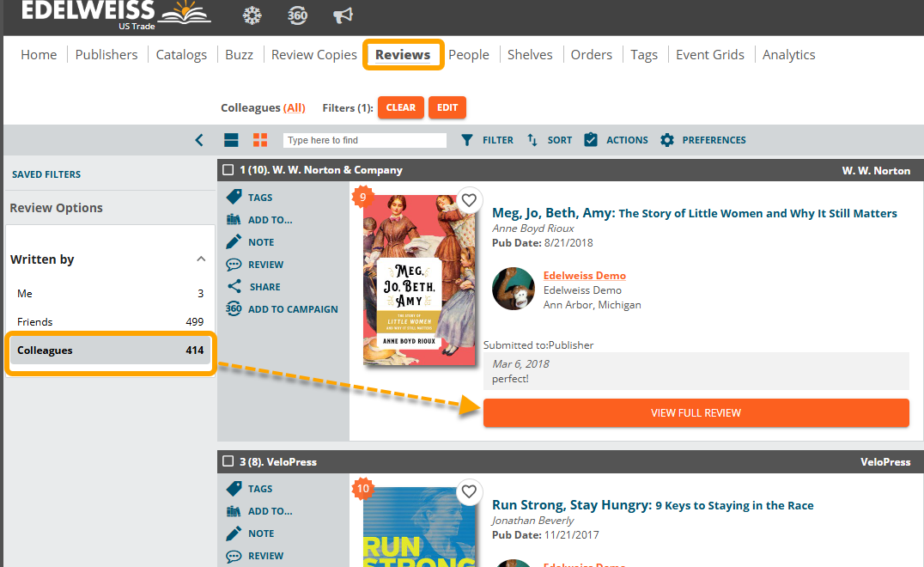Click the Type here to find field
The image size is (924, 567).
tap(365, 140)
